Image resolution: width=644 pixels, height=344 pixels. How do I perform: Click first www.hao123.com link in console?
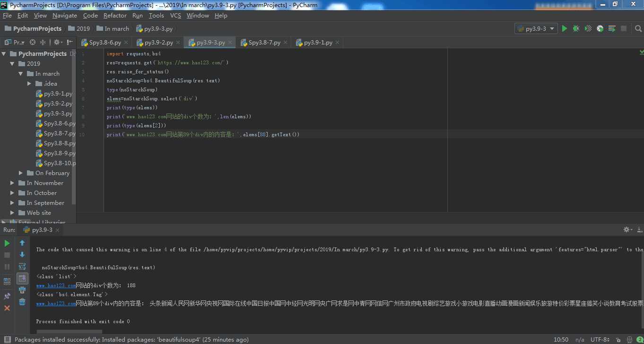(56, 286)
